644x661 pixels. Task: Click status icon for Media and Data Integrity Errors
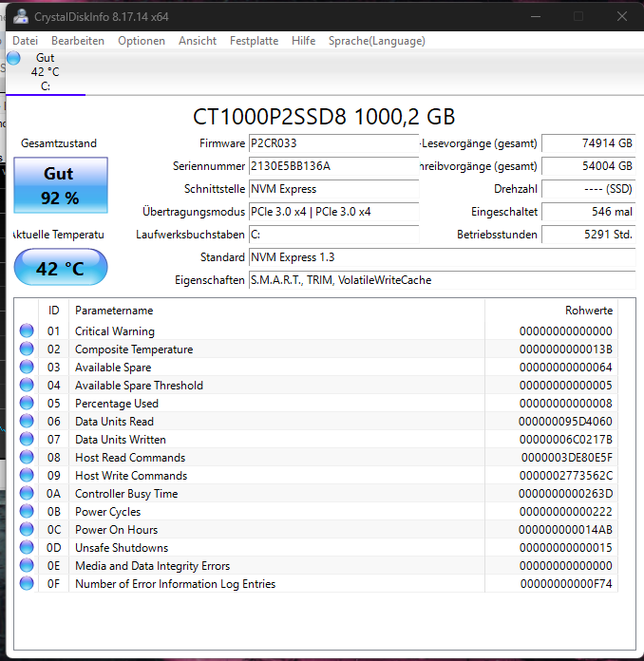click(x=27, y=566)
